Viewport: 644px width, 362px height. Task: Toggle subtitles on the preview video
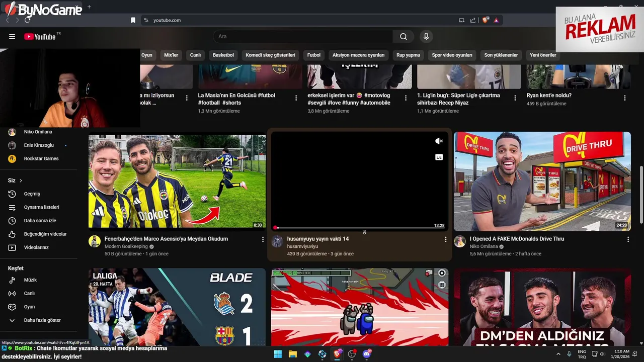439,157
